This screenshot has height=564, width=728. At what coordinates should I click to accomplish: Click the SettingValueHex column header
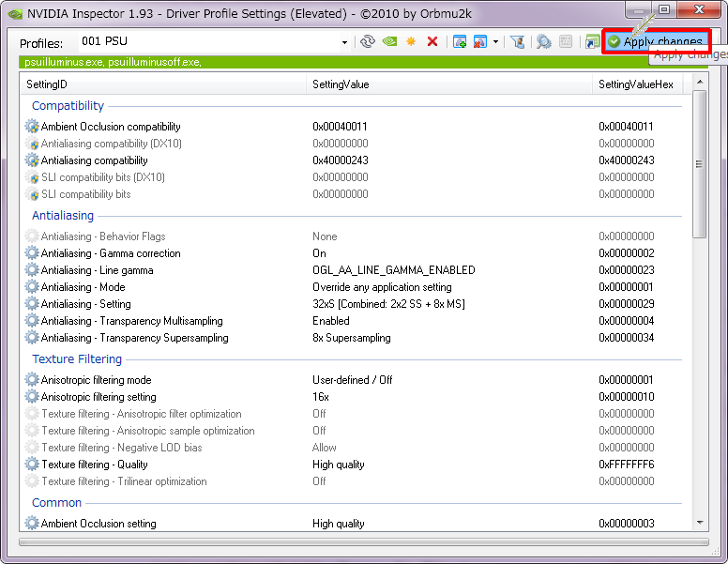pyautogui.click(x=638, y=84)
